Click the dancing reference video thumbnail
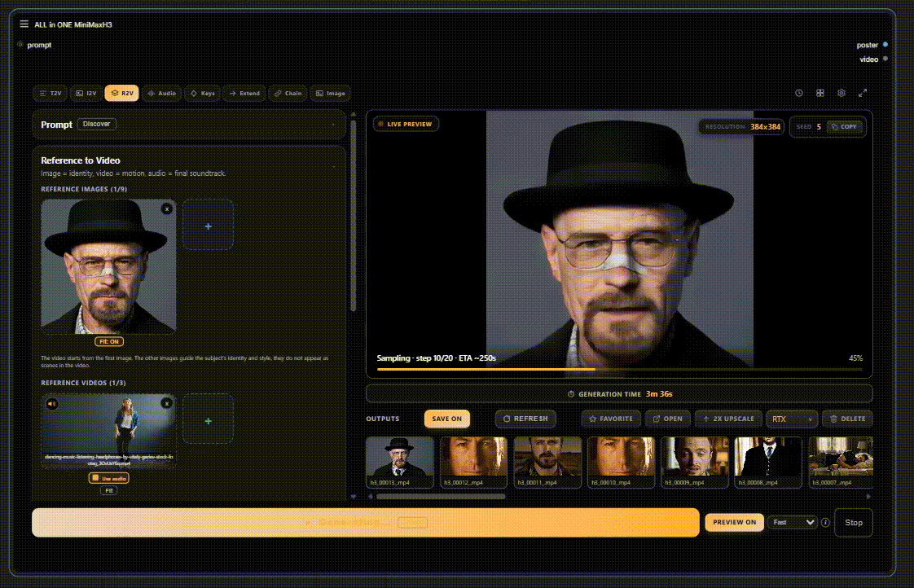Viewport: 914px width, 588px height. [108, 432]
